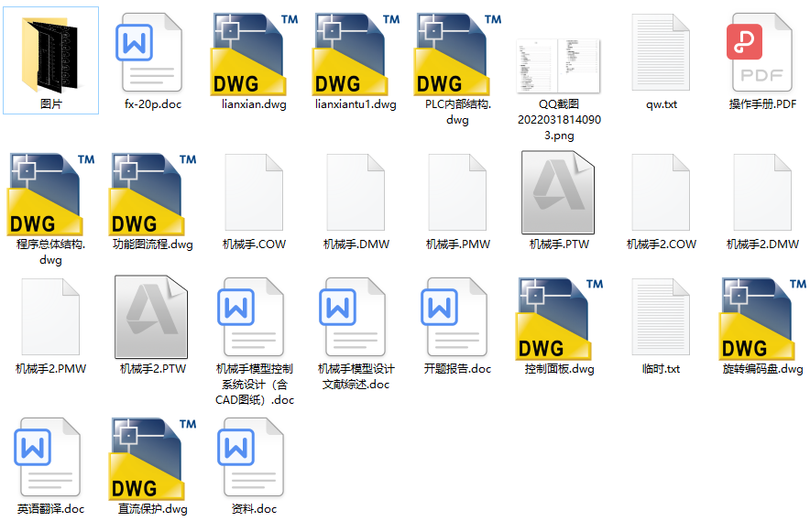
Task: Select the lianxiantu1.dwg file icon
Action: tap(356, 54)
